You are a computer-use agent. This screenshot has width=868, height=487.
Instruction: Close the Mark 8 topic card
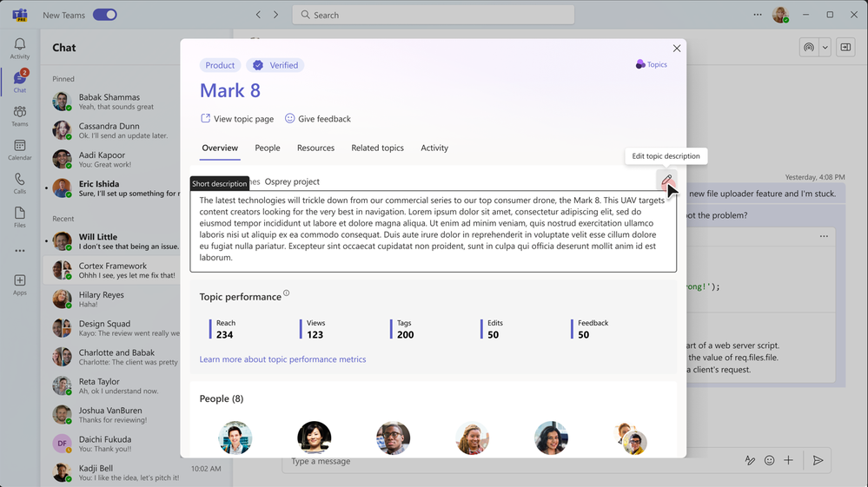point(677,49)
